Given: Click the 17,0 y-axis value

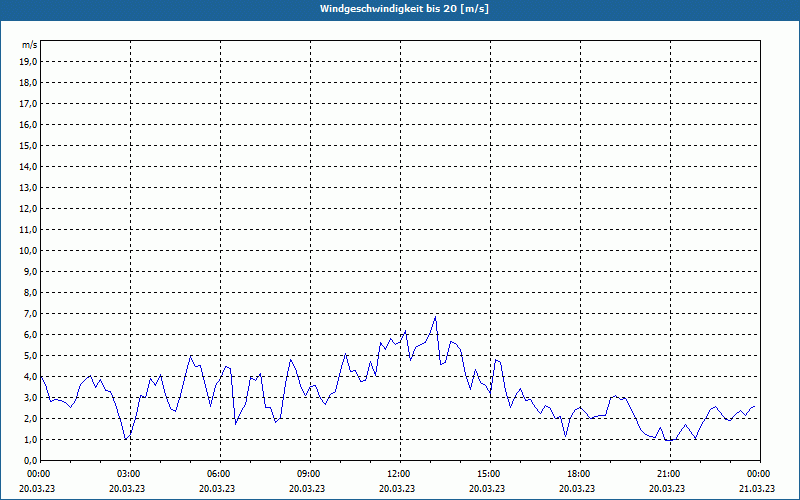Looking at the screenshot, I should [x=28, y=104].
